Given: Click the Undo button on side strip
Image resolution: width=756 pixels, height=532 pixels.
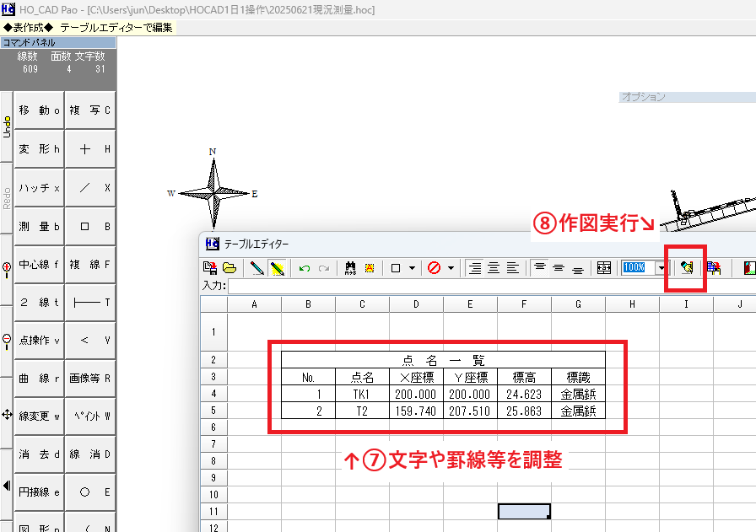Looking at the screenshot, I should [7, 126].
